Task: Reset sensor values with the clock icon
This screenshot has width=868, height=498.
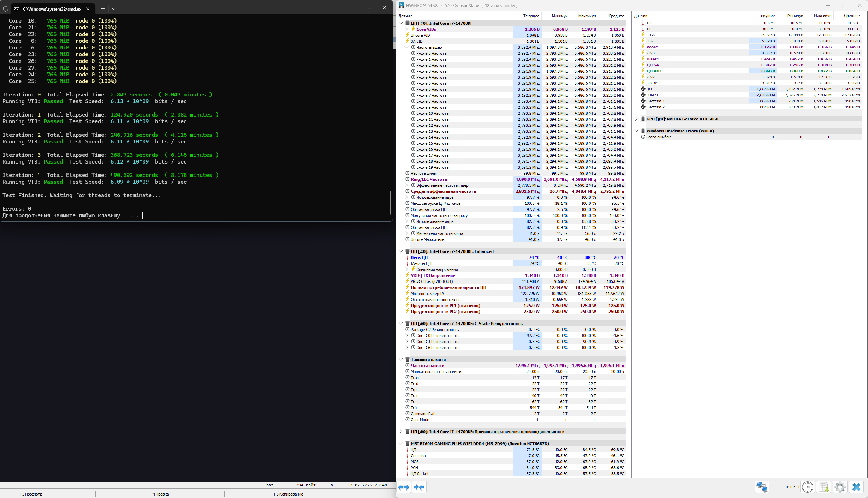Action: pos(807,487)
